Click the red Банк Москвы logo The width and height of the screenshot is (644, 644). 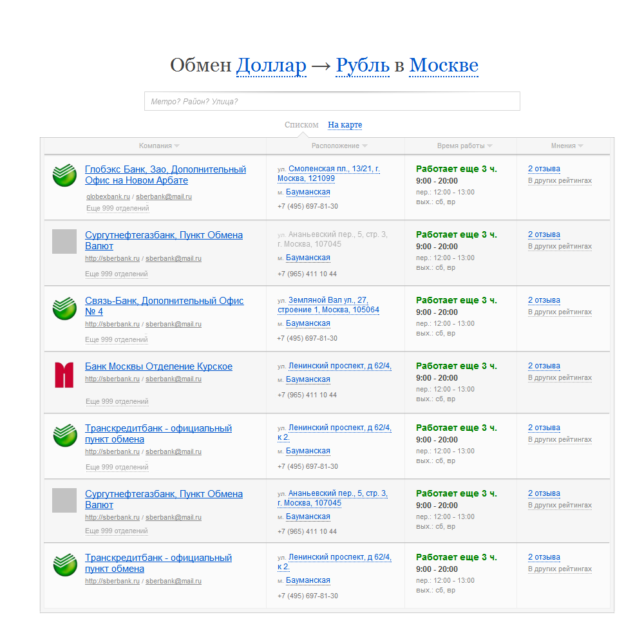pyautogui.click(x=64, y=374)
